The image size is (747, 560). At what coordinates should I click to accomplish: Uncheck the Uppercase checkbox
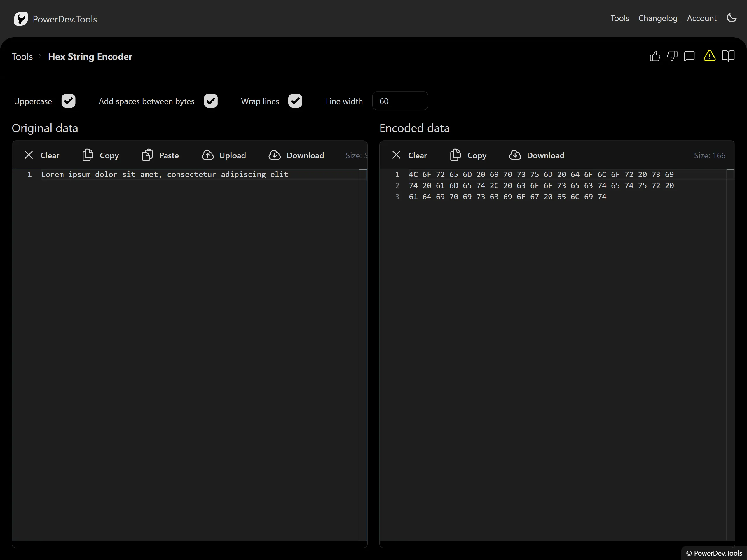pos(68,101)
